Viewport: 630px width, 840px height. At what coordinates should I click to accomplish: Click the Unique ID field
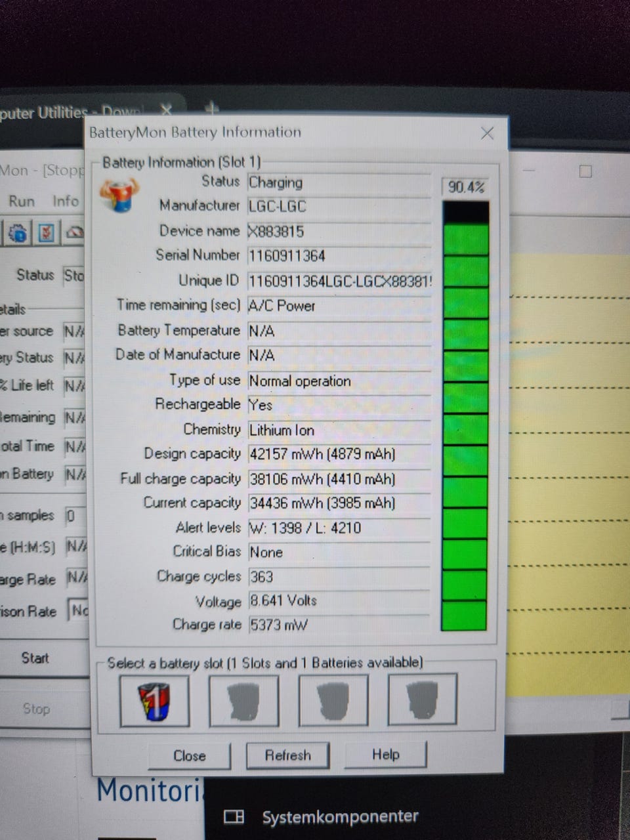pyautogui.click(x=339, y=281)
